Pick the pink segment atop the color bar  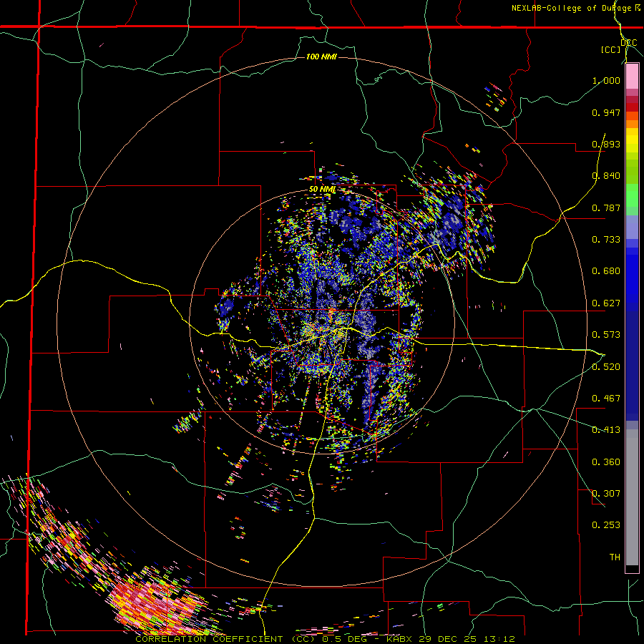[x=632, y=77]
